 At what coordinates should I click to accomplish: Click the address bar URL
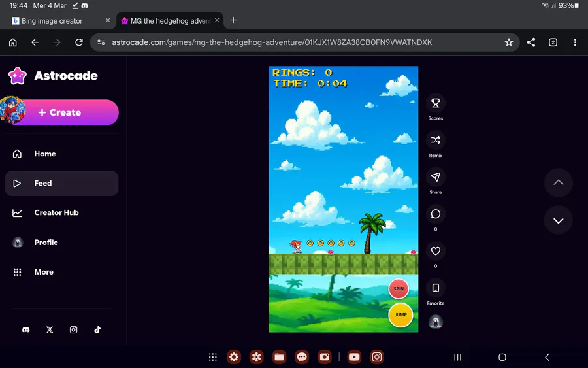click(x=272, y=42)
